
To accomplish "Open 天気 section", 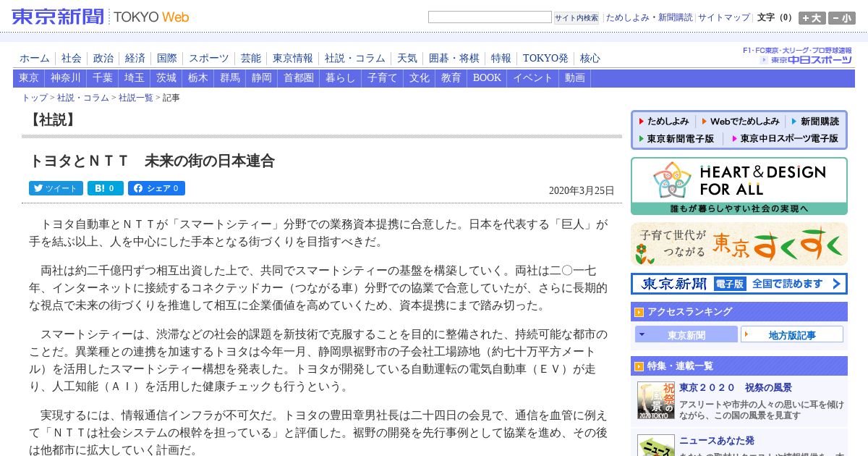I will click(x=407, y=58).
